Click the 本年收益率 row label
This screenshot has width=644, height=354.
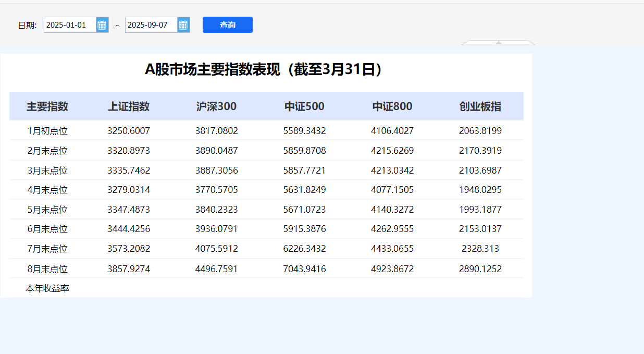[47, 288]
